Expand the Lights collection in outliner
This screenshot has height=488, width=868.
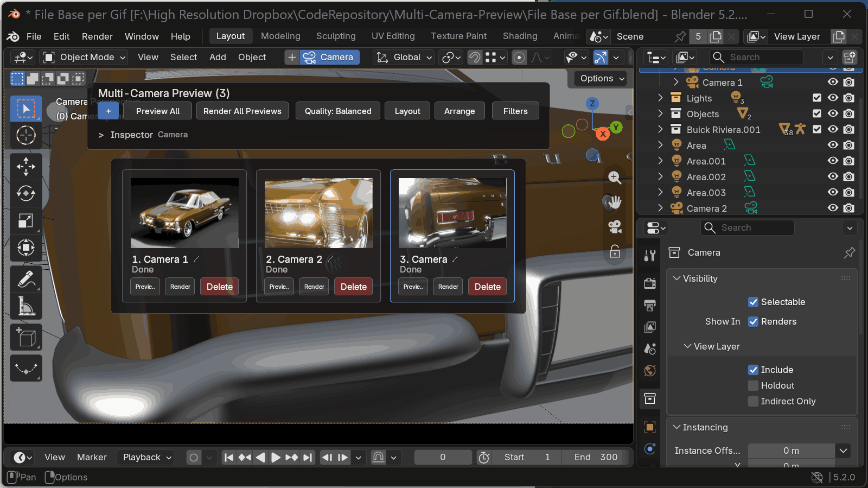click(x=660, y=98)
